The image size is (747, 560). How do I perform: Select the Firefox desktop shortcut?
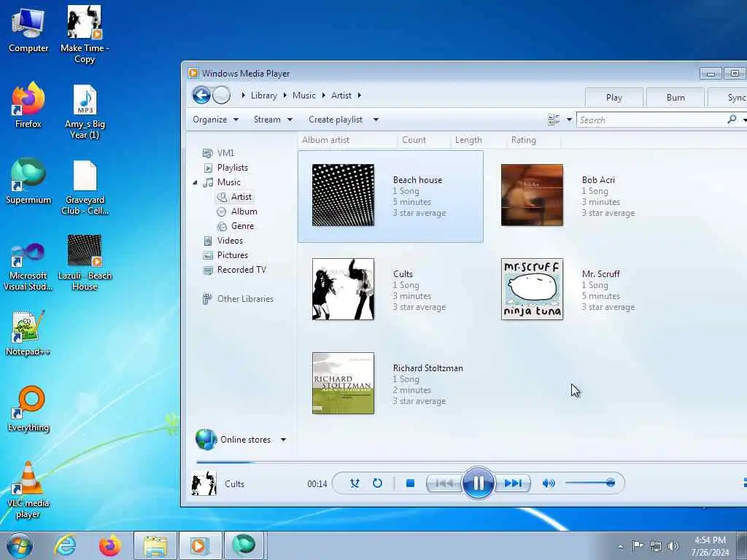[28, 106]
